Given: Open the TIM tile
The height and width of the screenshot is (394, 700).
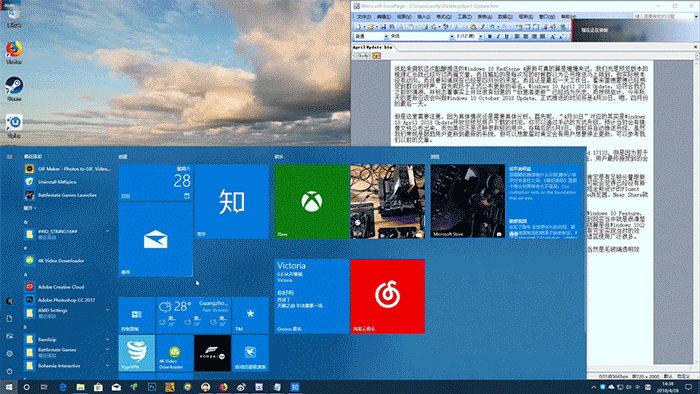Looking at the screenshot, I should point(250,315).
